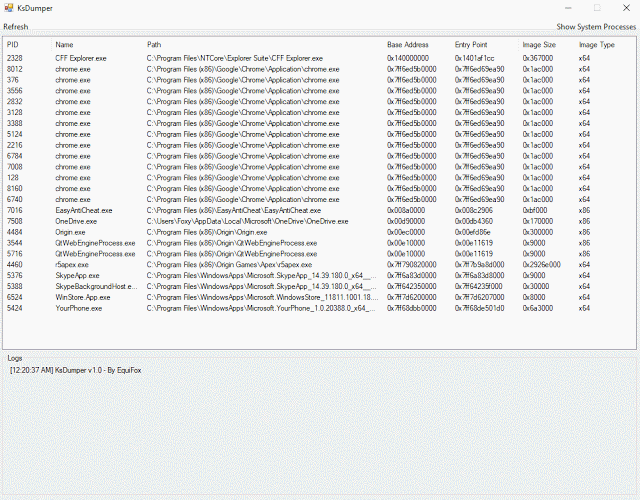This screenshot has height=500, width=640.
Task: Close the KsDumper window
Action: [626, 8]
